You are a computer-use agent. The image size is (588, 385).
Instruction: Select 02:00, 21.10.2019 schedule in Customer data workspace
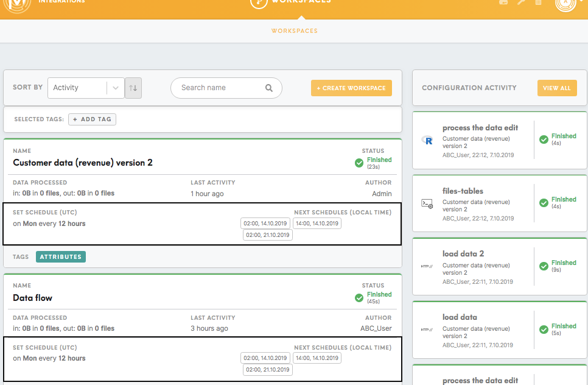(x=268, y=235)
